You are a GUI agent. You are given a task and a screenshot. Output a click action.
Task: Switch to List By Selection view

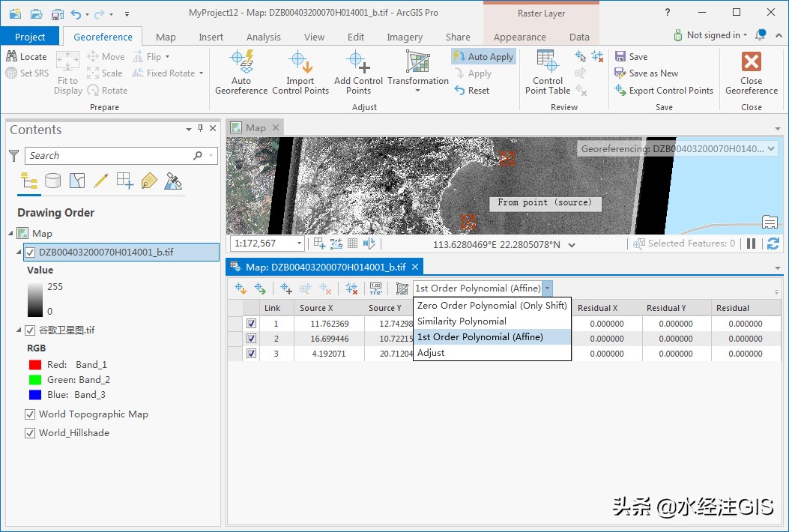click(77, 180)
